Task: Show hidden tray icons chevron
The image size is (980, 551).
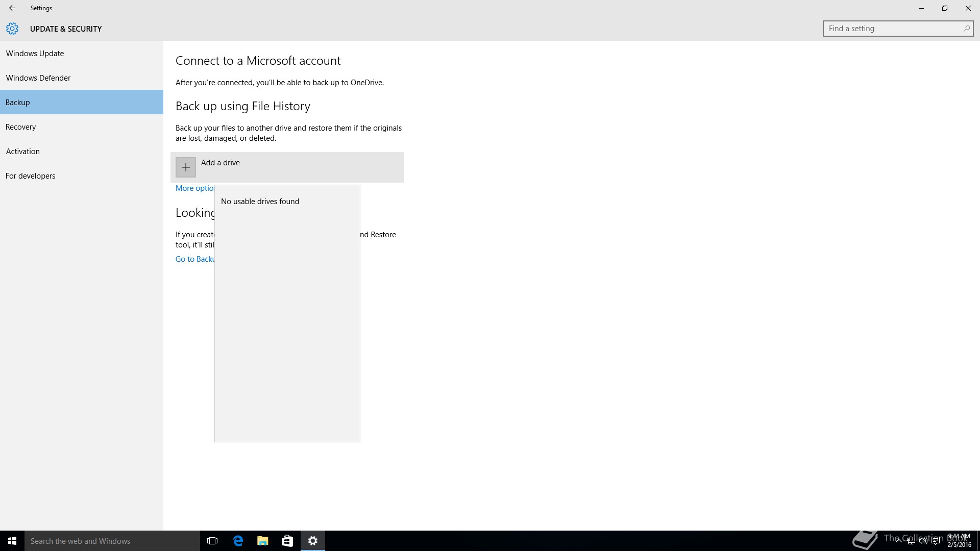Action: (x=898, y=541)
